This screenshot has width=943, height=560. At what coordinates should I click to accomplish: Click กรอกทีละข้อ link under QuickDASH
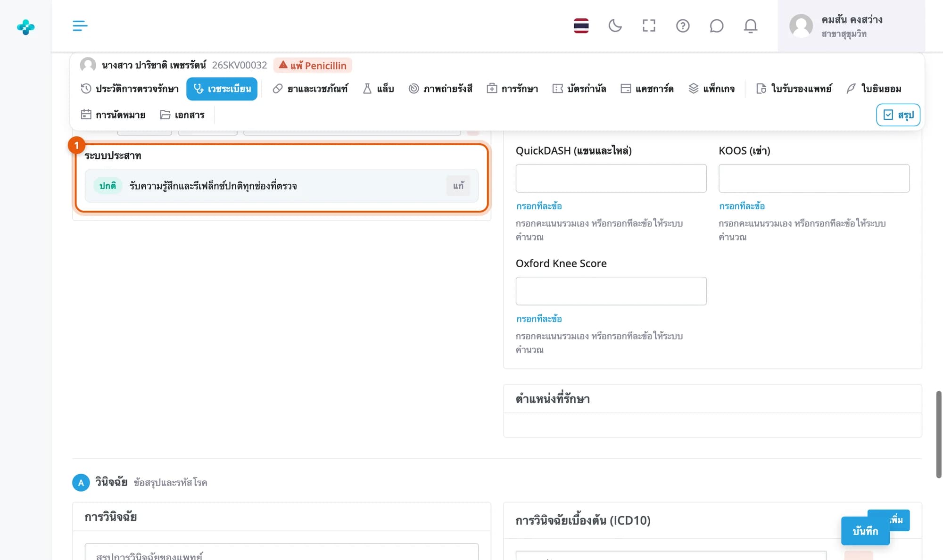click(x=539, y=206)
